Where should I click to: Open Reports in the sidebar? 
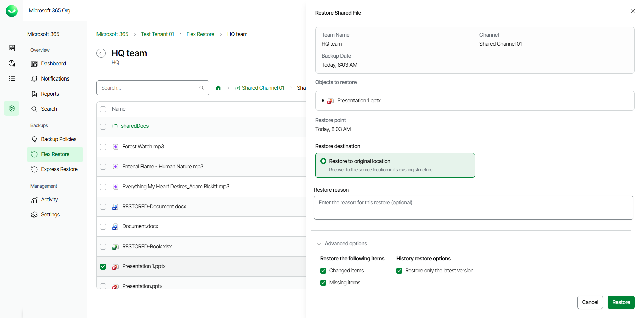[55, 94]
